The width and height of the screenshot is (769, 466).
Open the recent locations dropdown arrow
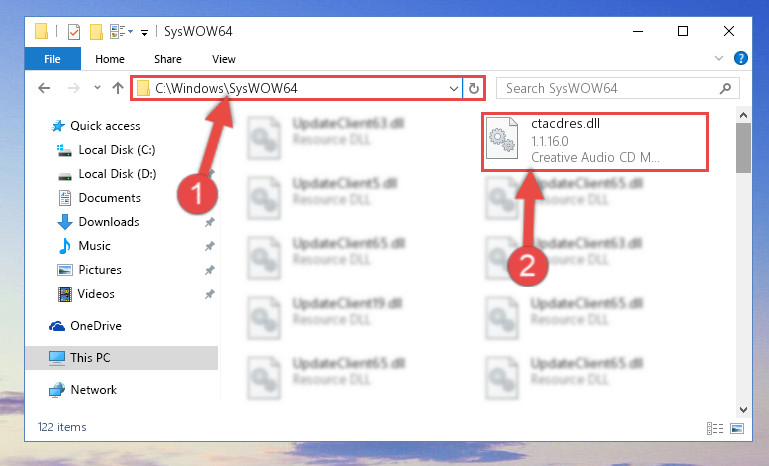tap(97, 88)
